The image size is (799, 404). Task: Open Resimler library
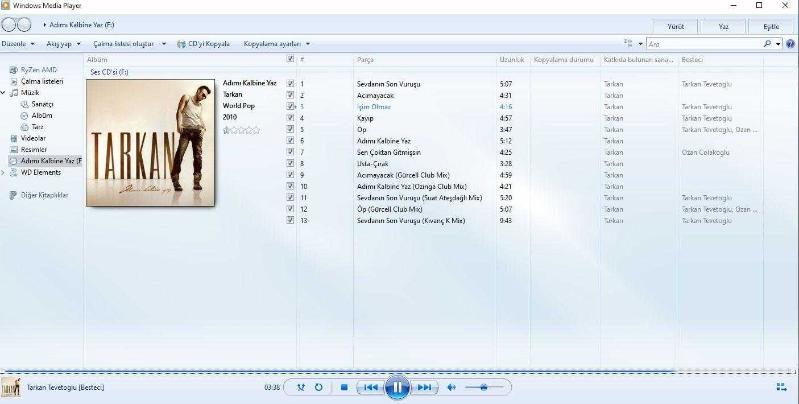click(x=34, y=150)
